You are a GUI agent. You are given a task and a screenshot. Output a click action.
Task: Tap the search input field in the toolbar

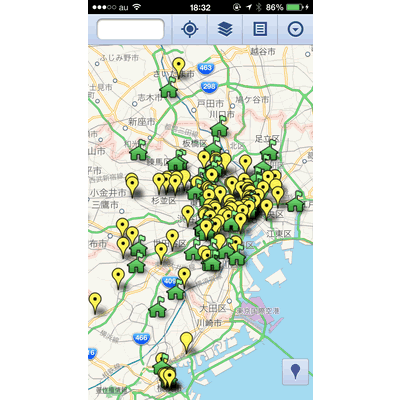coord(130,29)
